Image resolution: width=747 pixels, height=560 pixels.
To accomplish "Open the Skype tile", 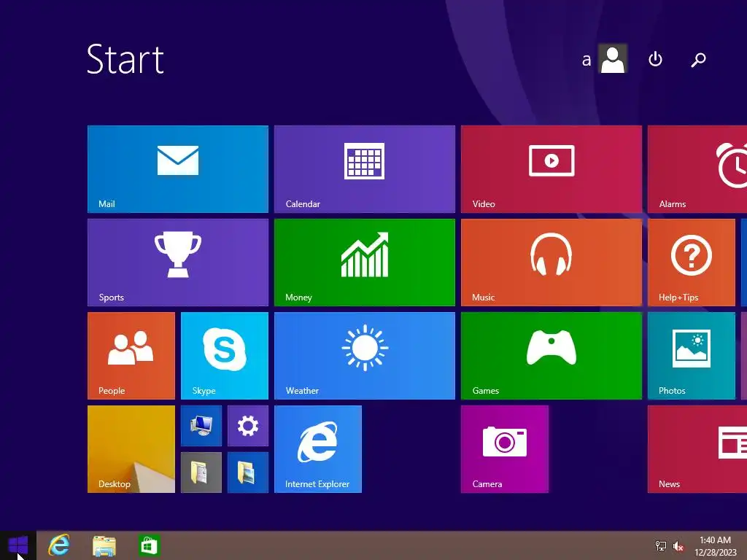I will tap(225, 356).
